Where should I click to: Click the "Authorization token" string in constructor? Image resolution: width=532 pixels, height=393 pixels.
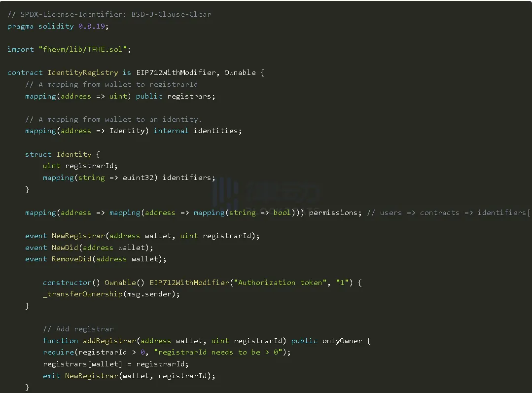click(x=281, y=283)
